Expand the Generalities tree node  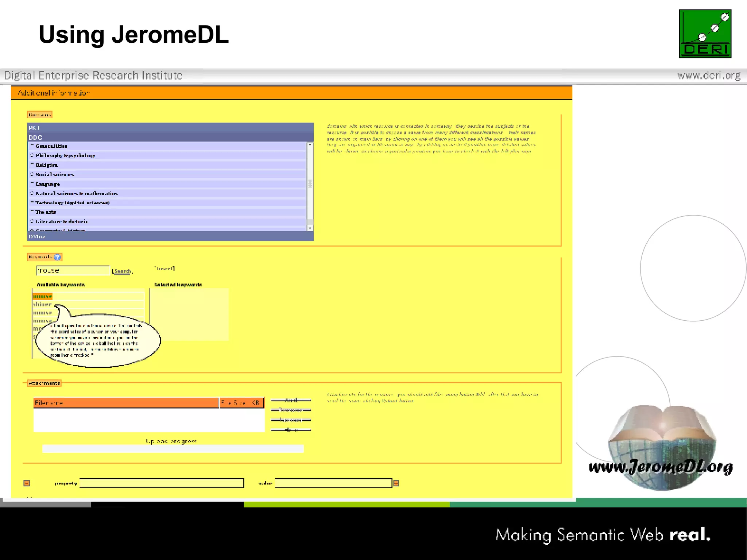(x=32, y=146)
